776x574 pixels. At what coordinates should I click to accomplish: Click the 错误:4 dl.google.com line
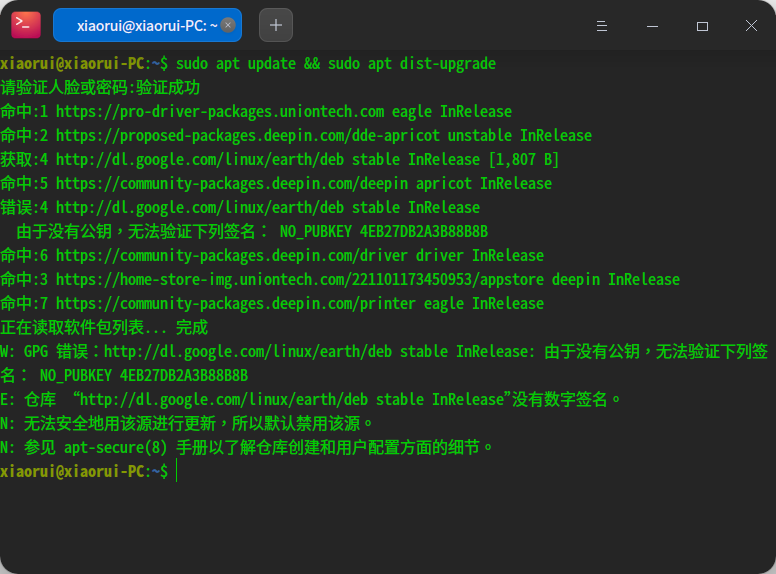pyautogui.click(x=240, y=207)
